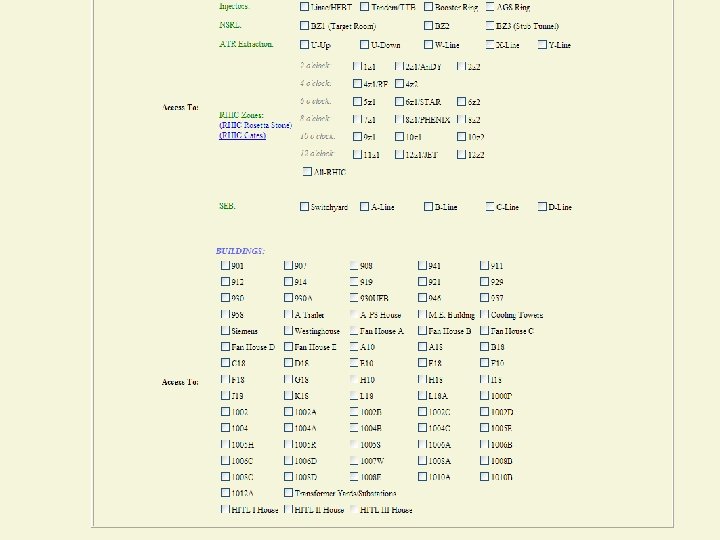Viewport: 720px width, 540px height.
Task: Tick building 929 checkbox
Action: [x=484, y=281]
